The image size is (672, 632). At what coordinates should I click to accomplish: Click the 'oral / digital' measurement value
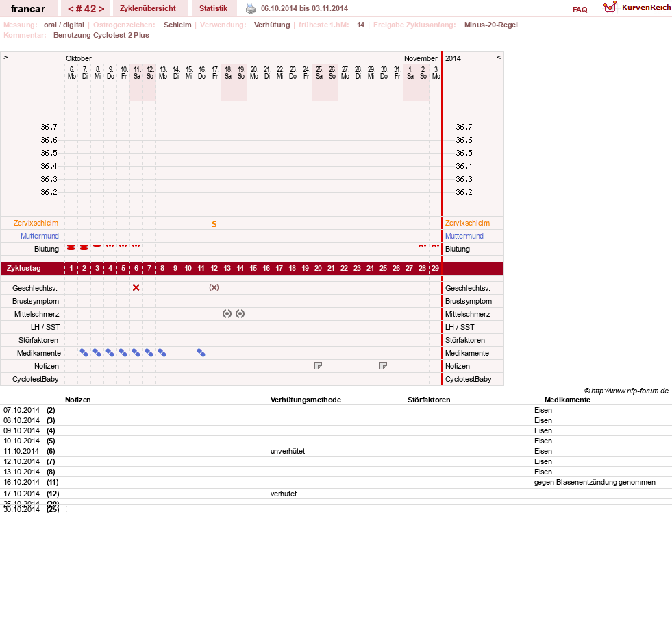[64, 25]
